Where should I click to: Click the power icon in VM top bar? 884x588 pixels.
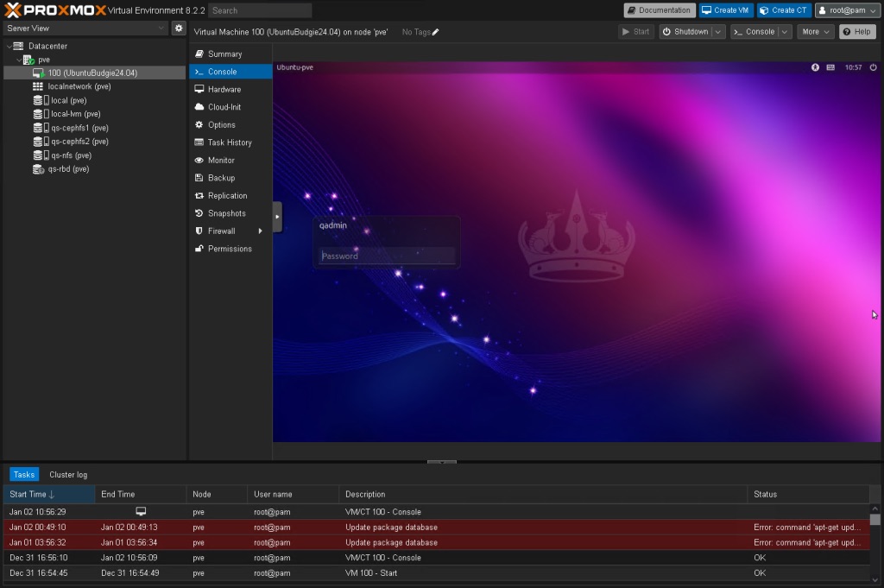click(873, 67)
